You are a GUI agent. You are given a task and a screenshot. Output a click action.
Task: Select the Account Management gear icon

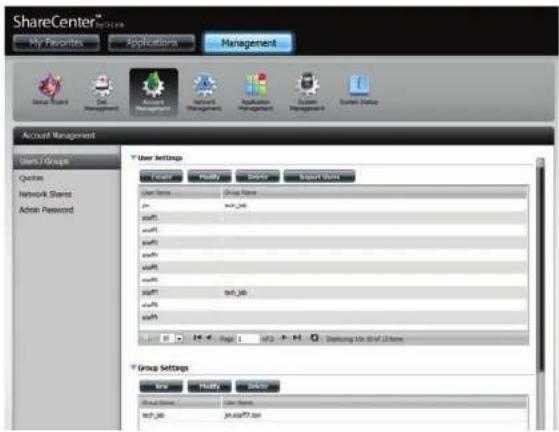[153, 92]
